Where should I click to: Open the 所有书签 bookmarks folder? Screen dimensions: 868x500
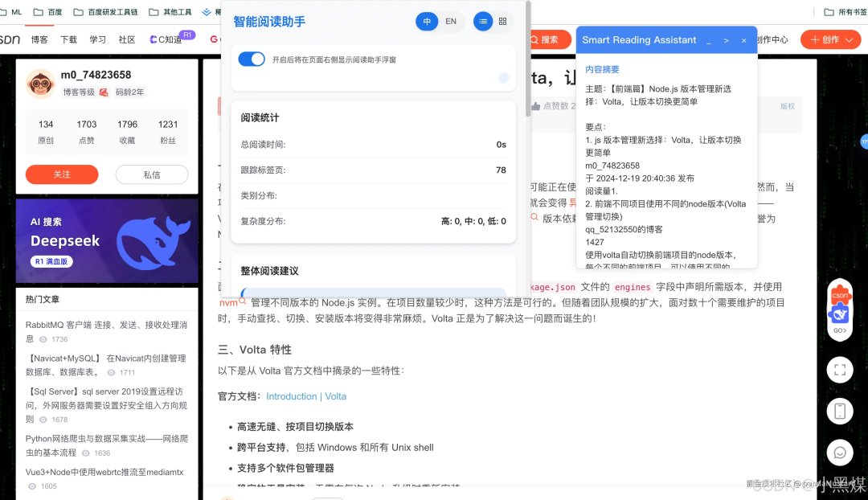click(845, 11)
